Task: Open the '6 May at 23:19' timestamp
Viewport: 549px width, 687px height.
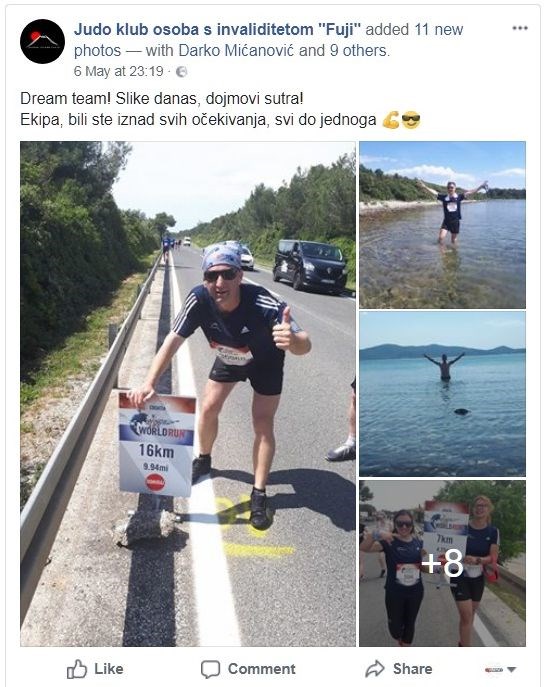Action: 118,71
